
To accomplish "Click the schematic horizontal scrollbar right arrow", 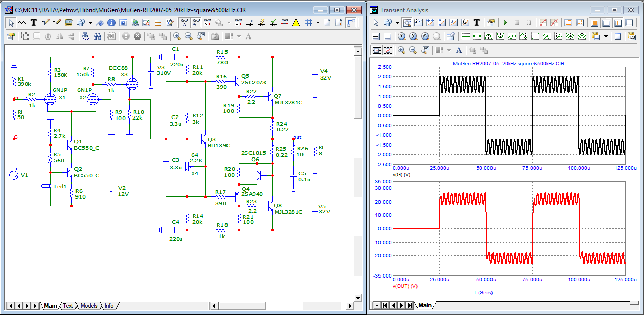I will 349,306.
